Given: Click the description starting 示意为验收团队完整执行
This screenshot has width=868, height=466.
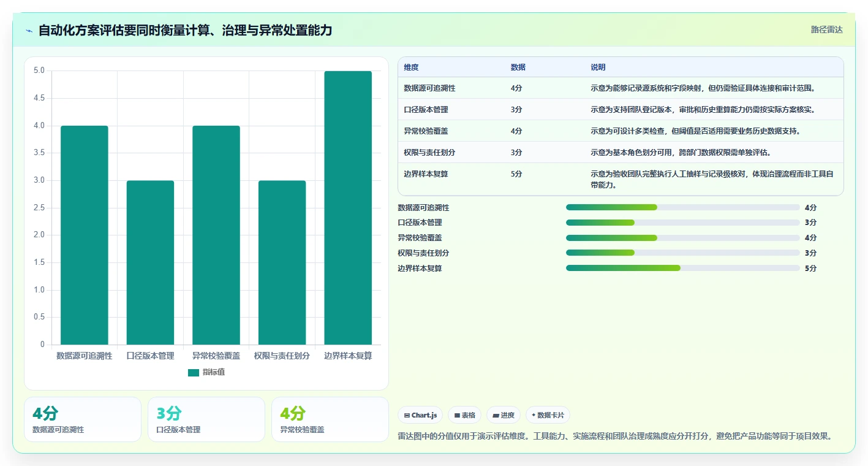Looking at the screenshot, I should tap(712, 179).
